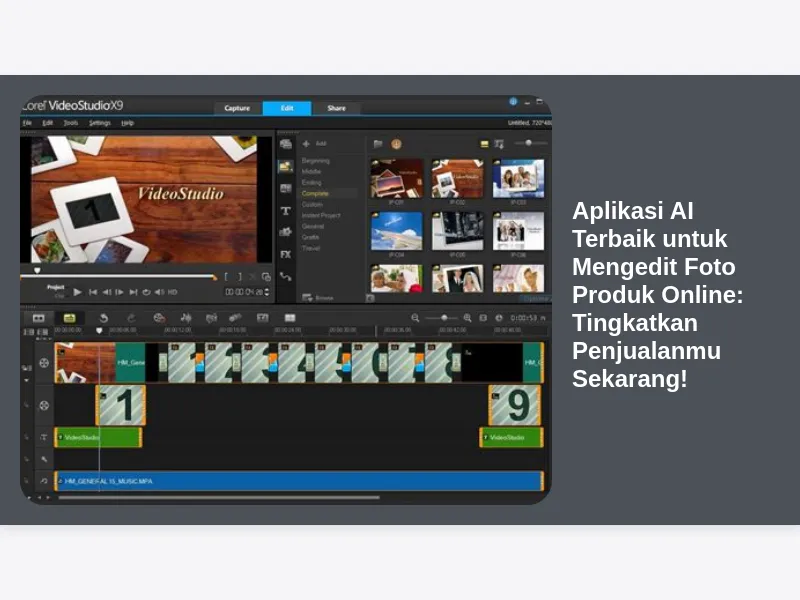800x600 pixels.
Task: Switch library to thumbnail view icon
Action: 484,144
